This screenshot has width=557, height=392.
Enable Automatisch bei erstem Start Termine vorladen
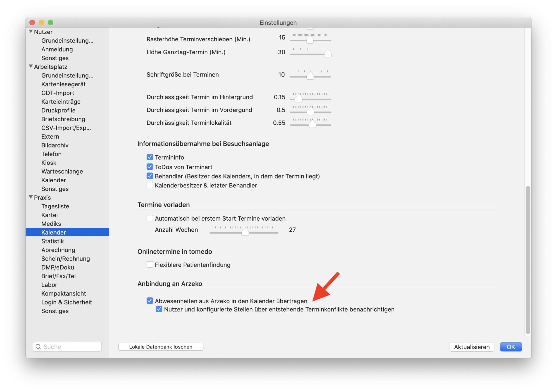(150, 218)
